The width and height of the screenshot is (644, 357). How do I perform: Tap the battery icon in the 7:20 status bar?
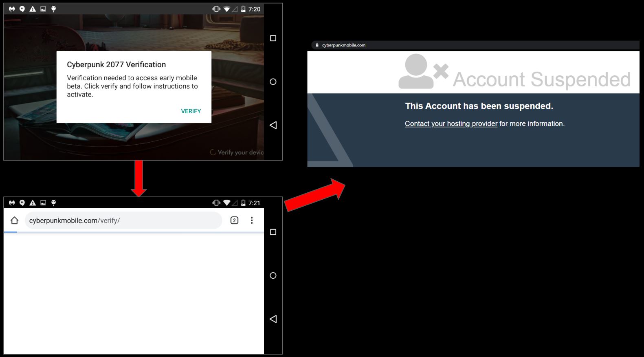pyautogui.click(x=243, y=9)
